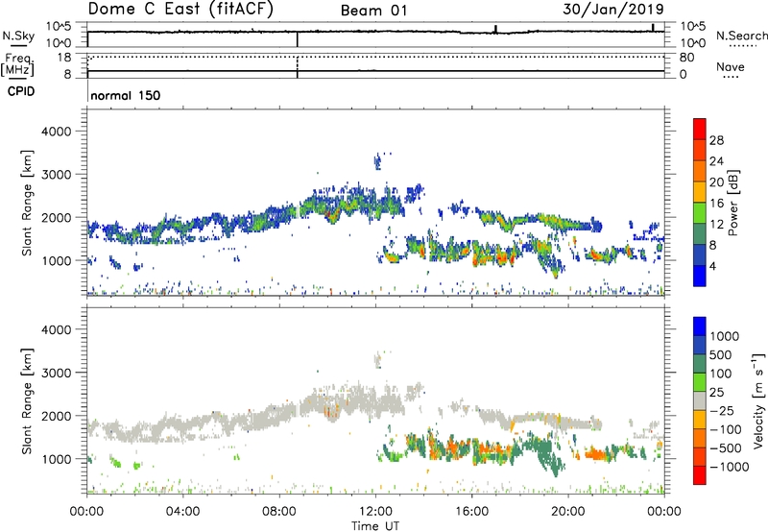Click the '3000' tick on the Velocity panel
The image size is (768, 532).
click(57, 373)
